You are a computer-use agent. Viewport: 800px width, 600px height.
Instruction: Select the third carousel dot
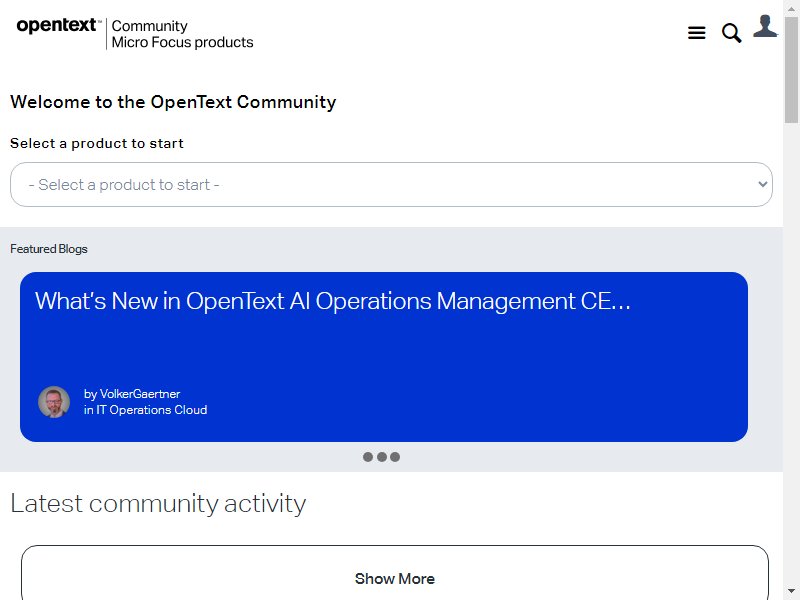point(395,457)
